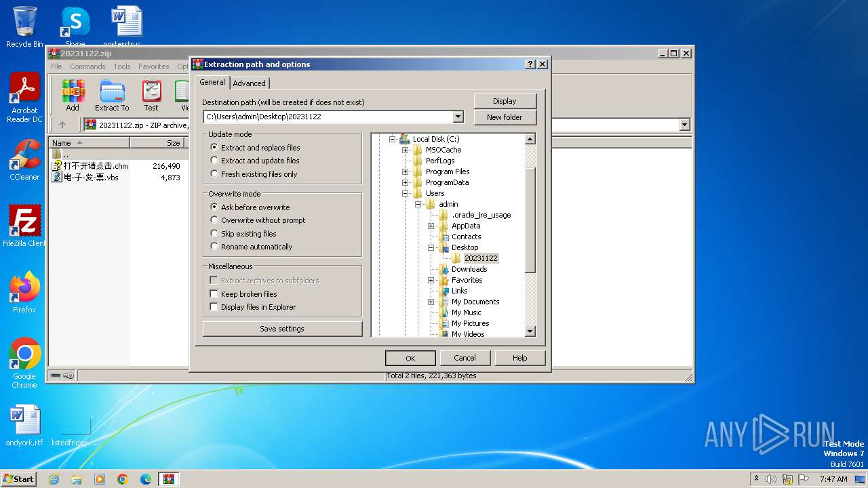This screenshot has height=488, width=868.
Task: Confirm extraction with OK button
Action: (x=410, y=358)
